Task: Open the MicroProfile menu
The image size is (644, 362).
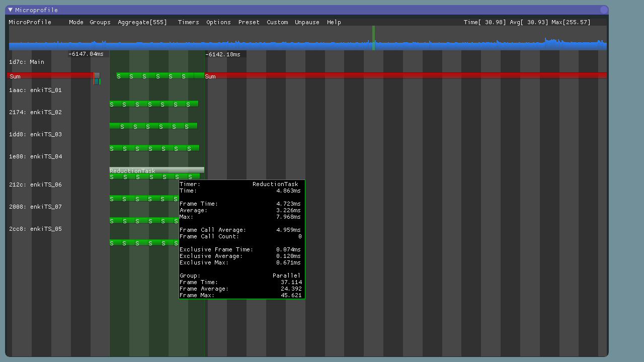Action: tap(30, 22)
